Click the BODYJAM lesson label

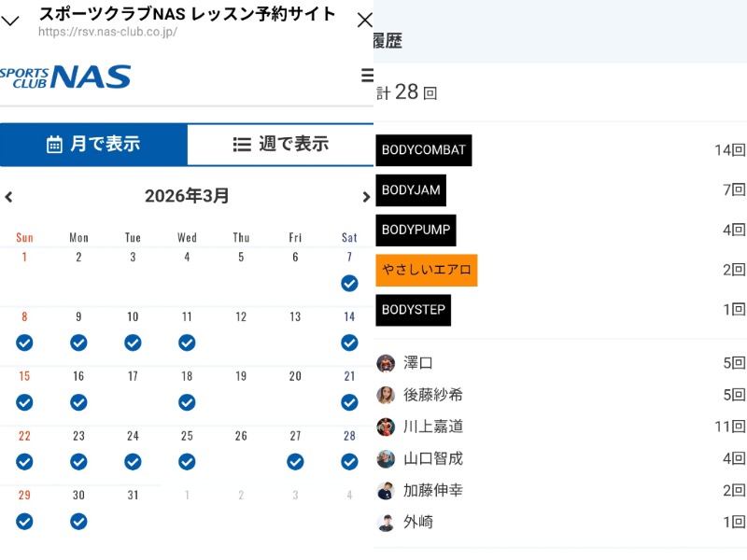411,190
